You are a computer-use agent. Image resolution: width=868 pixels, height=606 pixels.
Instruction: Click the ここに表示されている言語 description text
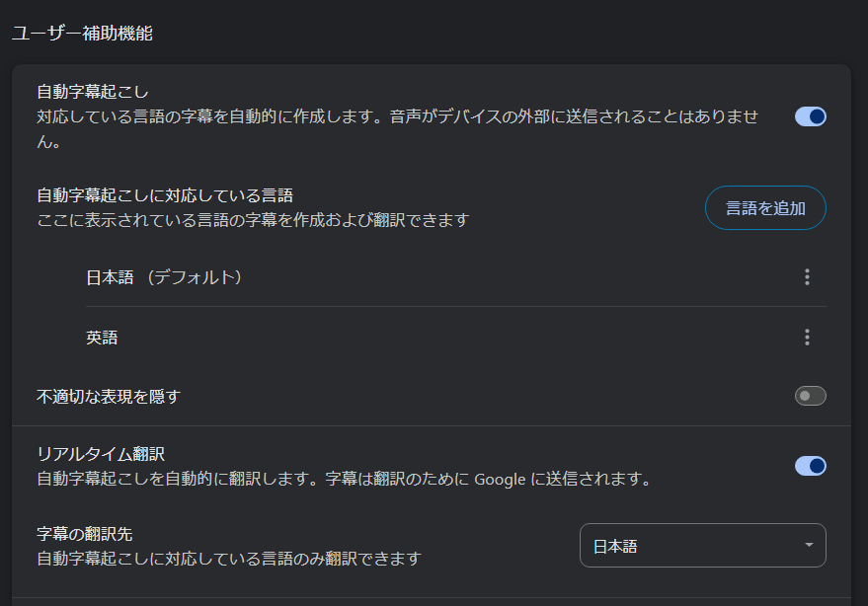252,219
